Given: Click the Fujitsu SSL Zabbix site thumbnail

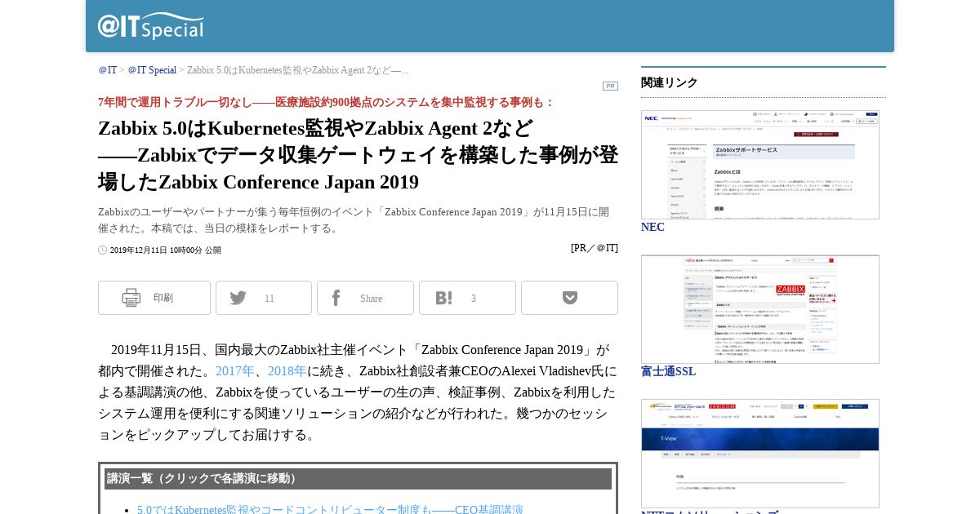Looking at the screenshot, I should [x=760, y=309].
